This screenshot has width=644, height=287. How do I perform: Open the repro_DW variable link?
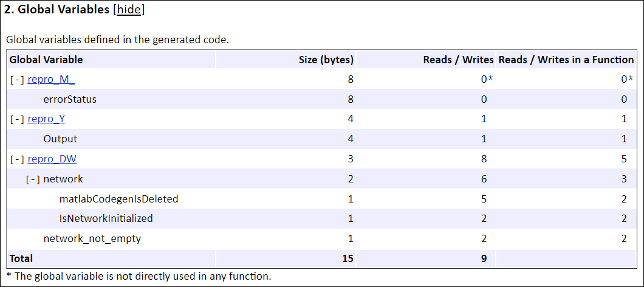[x=52, y=159]
